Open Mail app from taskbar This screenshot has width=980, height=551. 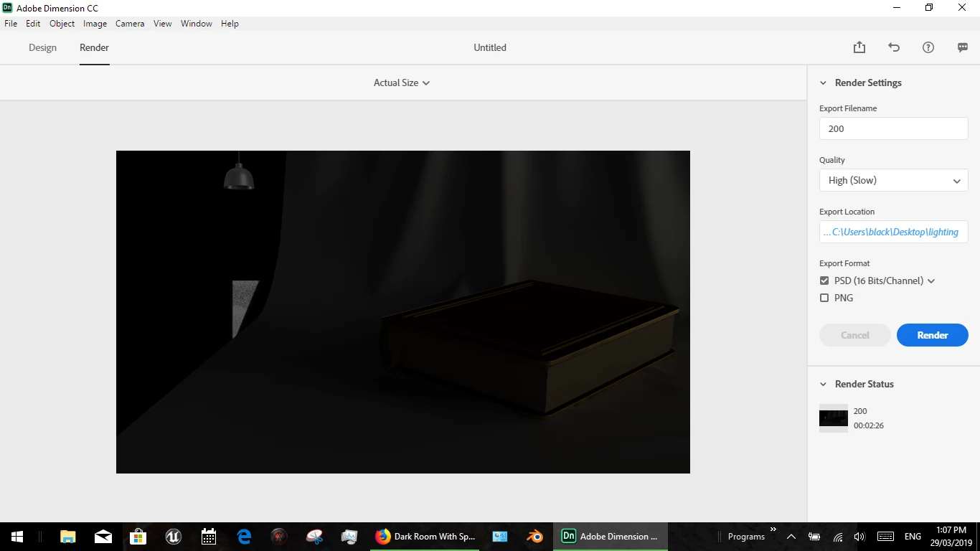click(x=103, y=536)
